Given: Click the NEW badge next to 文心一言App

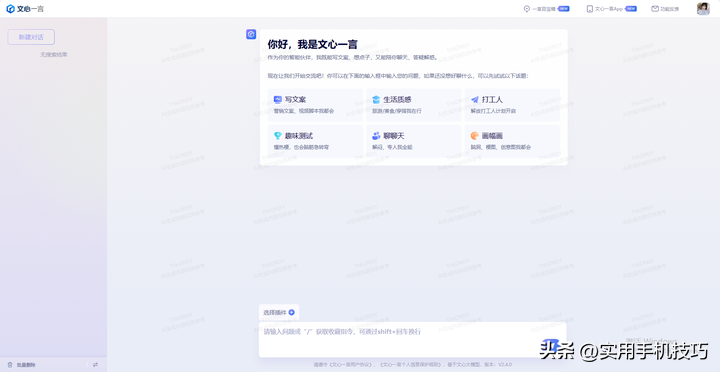Looking at the screenshot, I should [x=631, y=9].
